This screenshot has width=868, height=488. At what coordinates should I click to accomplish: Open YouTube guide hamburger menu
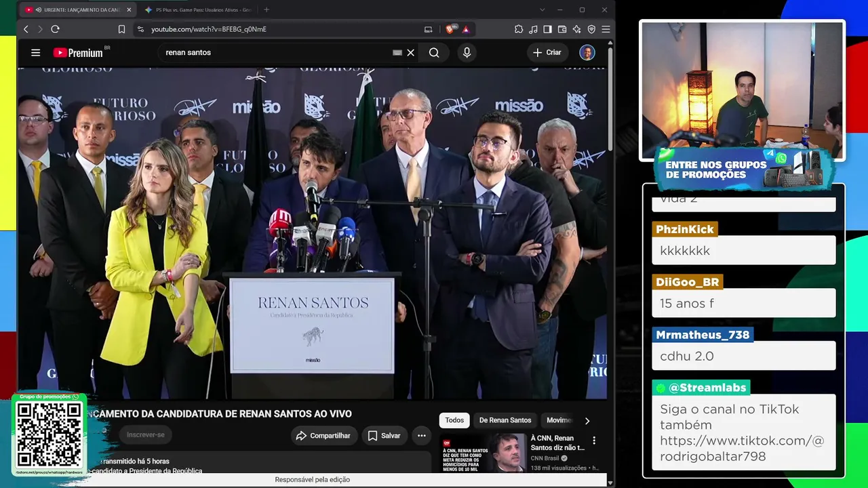(36, 52)
